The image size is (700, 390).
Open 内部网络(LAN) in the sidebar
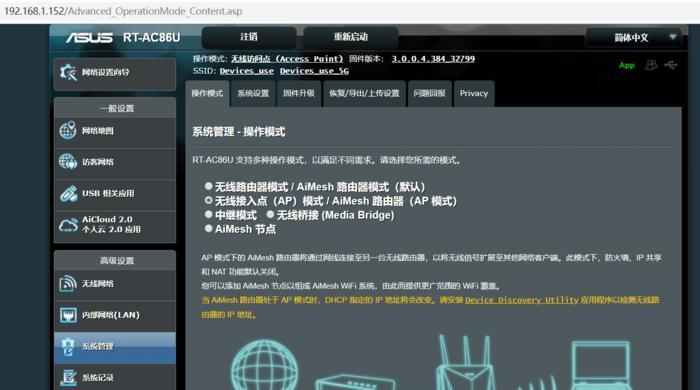click(115, 315)
